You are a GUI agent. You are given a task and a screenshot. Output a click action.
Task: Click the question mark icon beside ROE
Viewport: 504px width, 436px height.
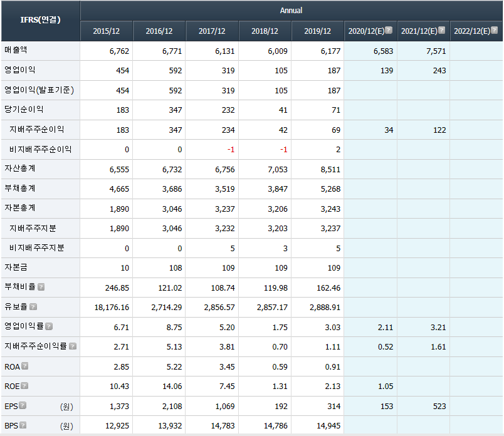[24, 385]
